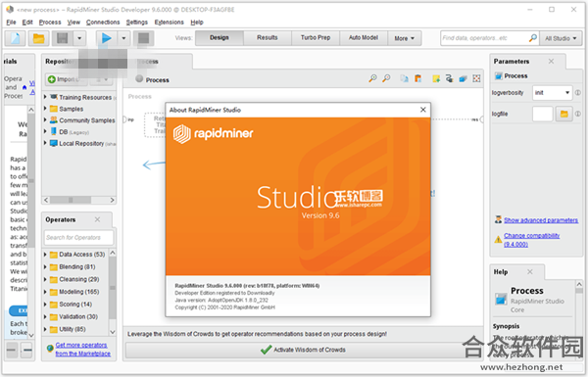
Task: Expand the Local Repository entry
Action: coord(45,143)
